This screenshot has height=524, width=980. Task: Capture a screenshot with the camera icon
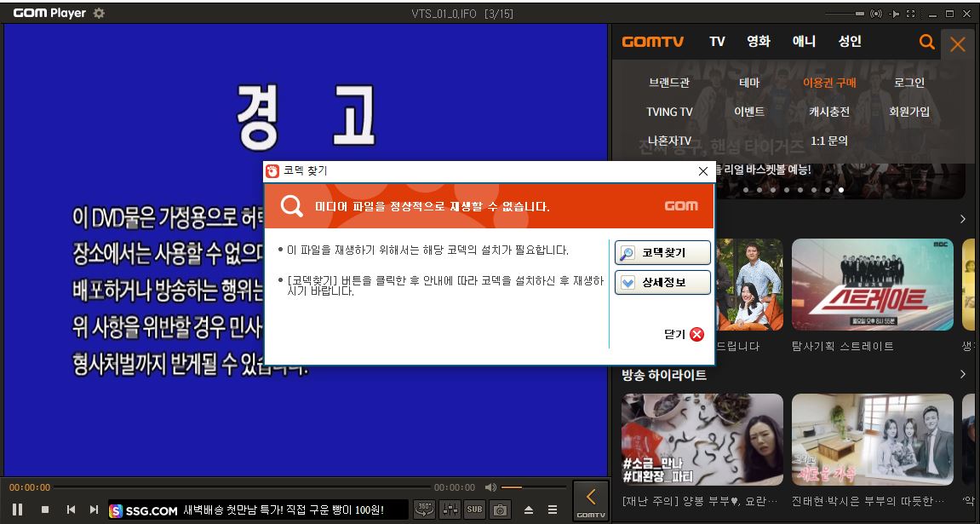500,510
